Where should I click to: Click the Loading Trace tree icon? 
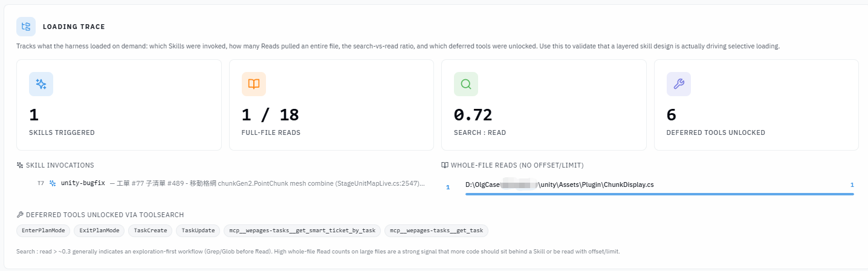26,27
